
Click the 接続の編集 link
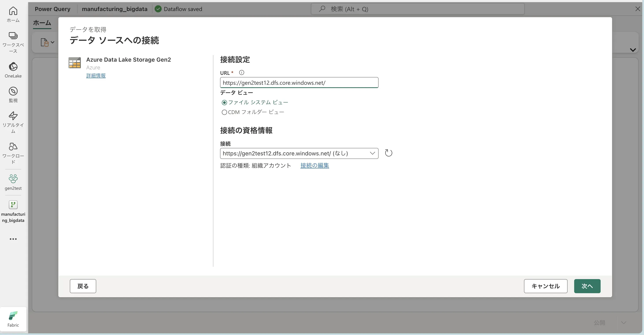315,165
